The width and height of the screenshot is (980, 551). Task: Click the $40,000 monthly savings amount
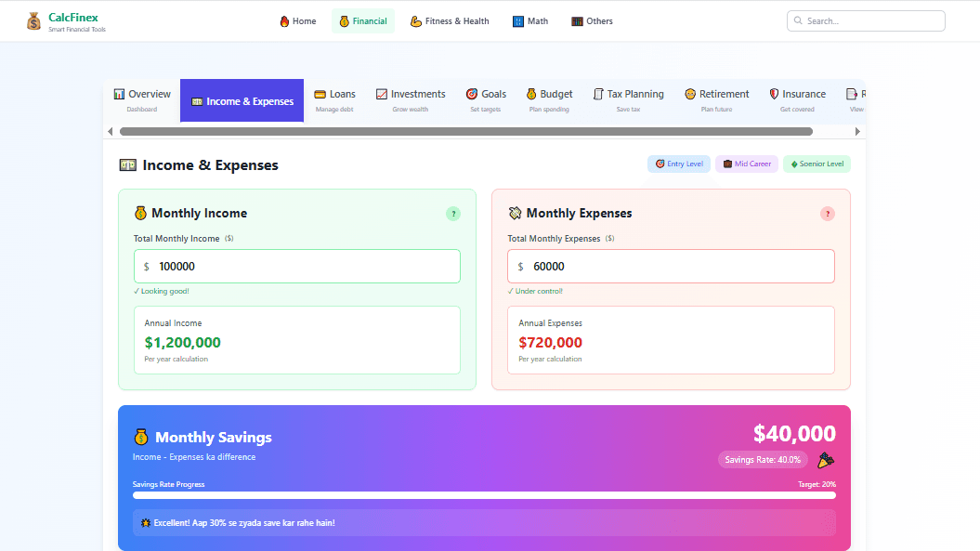coord(793,433)
